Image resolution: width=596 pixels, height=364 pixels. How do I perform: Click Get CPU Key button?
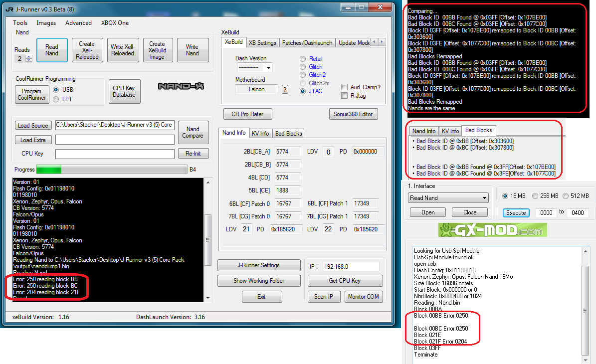[345, 281]
